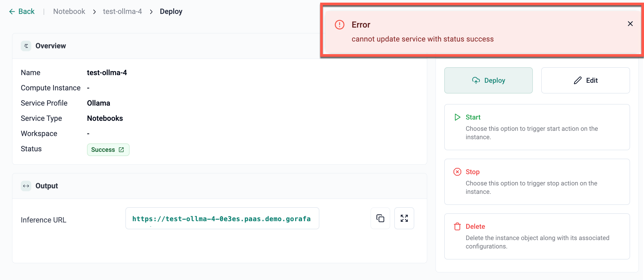The image size is (644, 280).
Task: Click the copy Inference URL icon
Action: (380, 218)
